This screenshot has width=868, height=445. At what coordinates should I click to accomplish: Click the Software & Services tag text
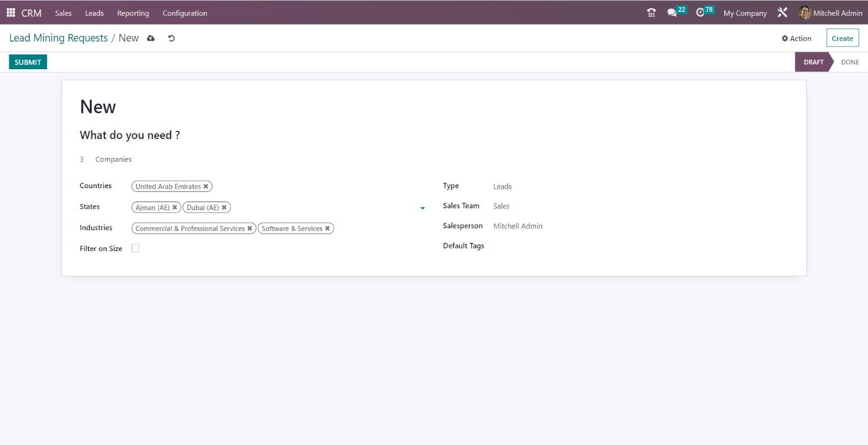coord(292,228)
